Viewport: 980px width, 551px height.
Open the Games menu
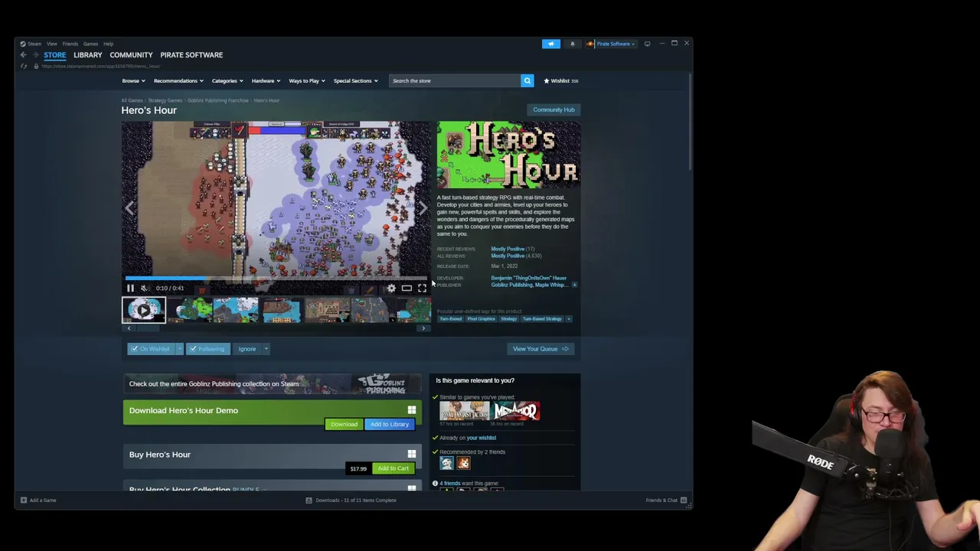[x=90, y=44]
